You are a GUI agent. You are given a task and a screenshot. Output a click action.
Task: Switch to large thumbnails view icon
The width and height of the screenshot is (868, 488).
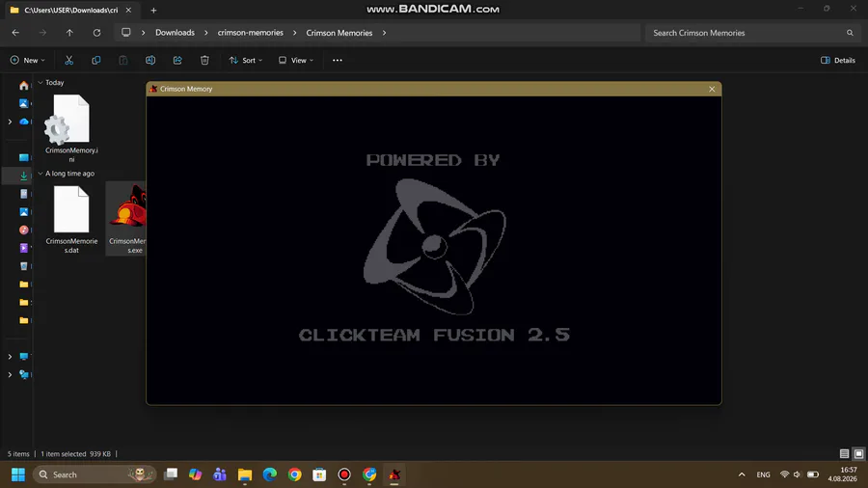(858, 453)
